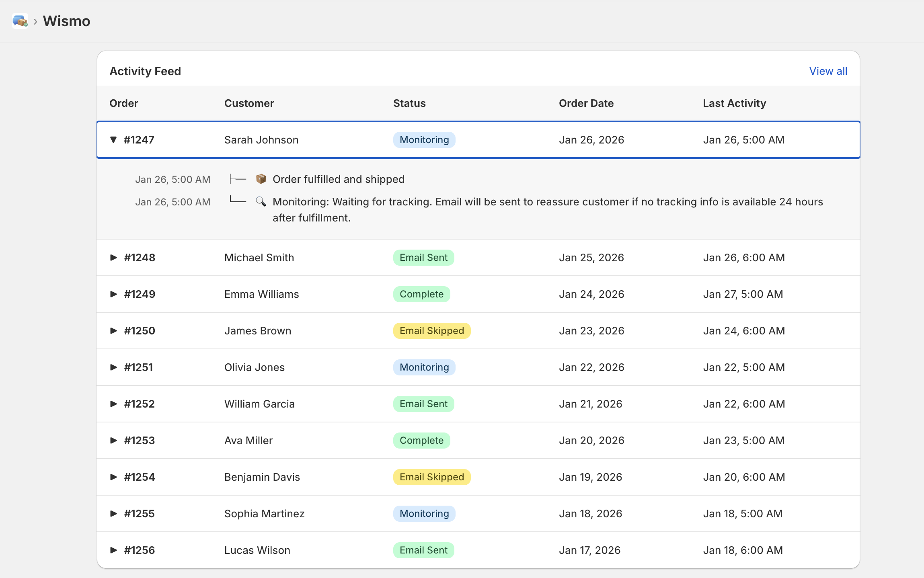
Task: Expand order #1248 row
Action: point(113,258)
